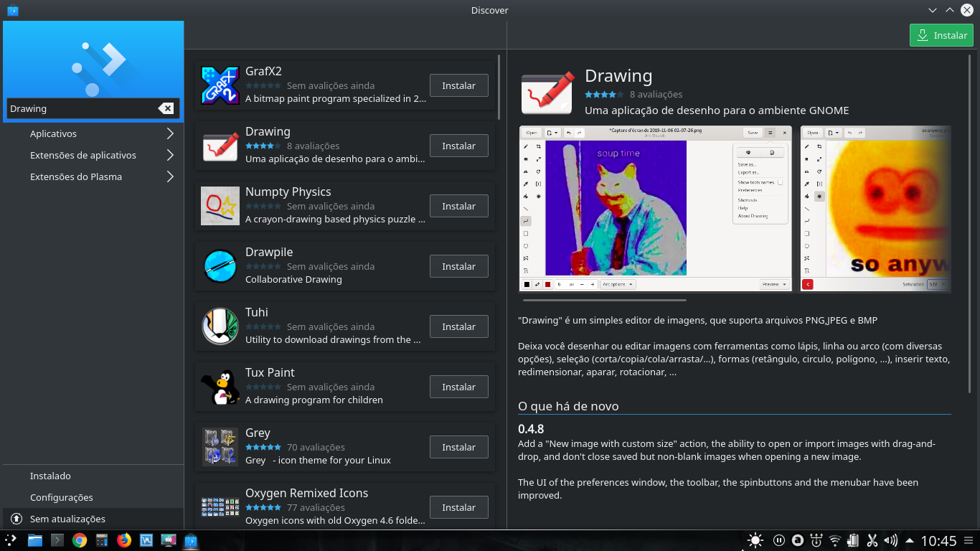Image resolution: width=980 pixels, height=551 pixels.
Task: Click the Tuhi app icon
Action: click(220, 325)
